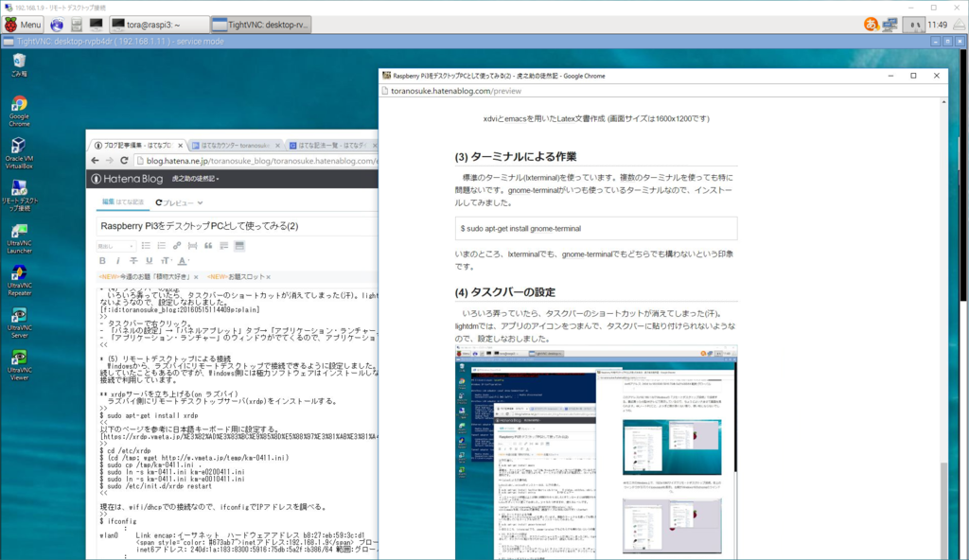Screen dimensions: 969x560
Task: Open UltraVNC Repeater desktop icon
Action: click(19, 281)
